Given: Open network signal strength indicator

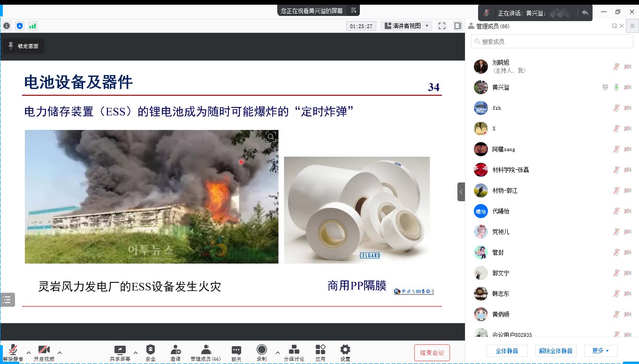Looking at the screenshot, I should point(32,26).
